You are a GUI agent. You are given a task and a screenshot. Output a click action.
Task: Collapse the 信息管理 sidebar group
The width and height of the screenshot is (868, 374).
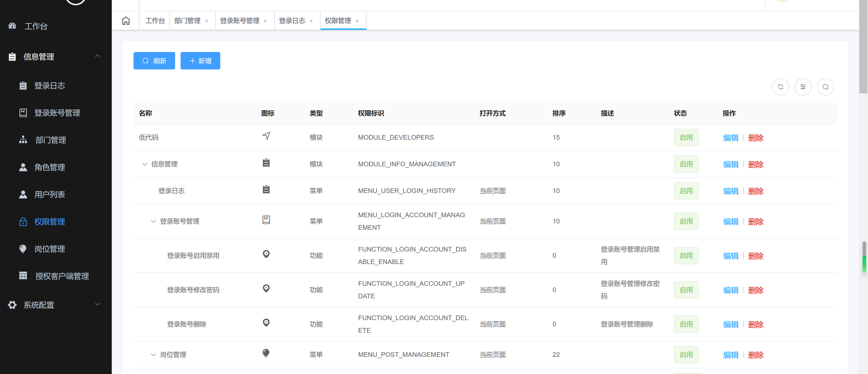[98, 56]
